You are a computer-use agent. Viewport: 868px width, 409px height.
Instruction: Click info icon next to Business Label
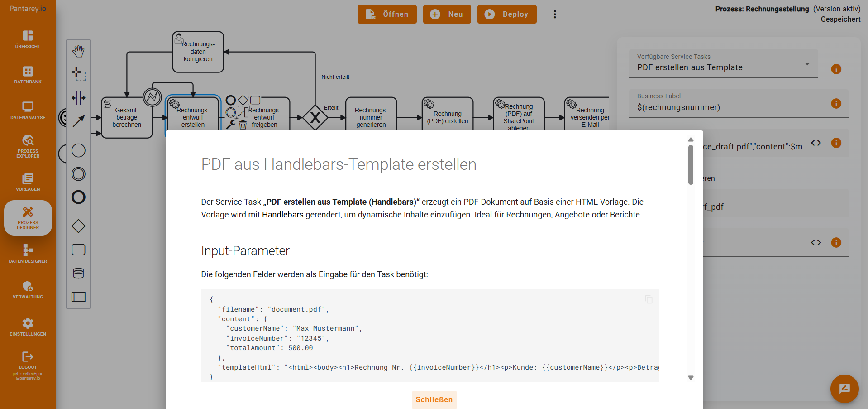(x=836, y=104)
